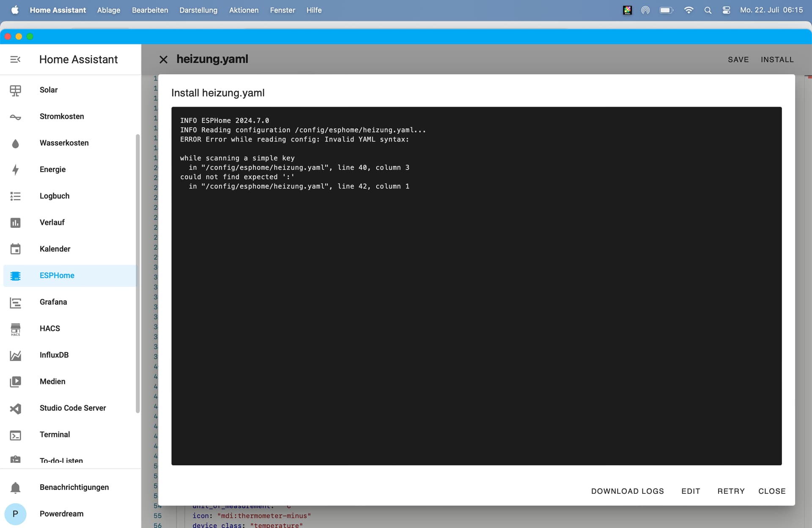The image size is (812, 528).
Task: Open the Grafana sidebar icon
Action: click(15, 302)
